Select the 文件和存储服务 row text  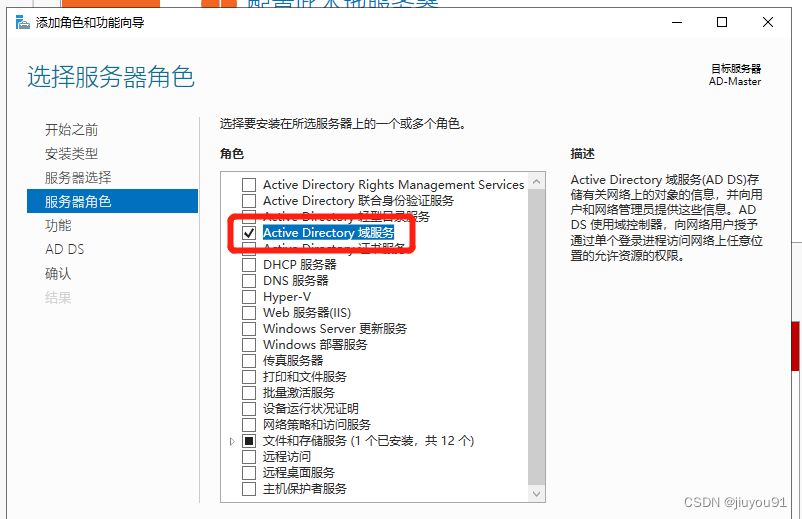click(368, 441)
